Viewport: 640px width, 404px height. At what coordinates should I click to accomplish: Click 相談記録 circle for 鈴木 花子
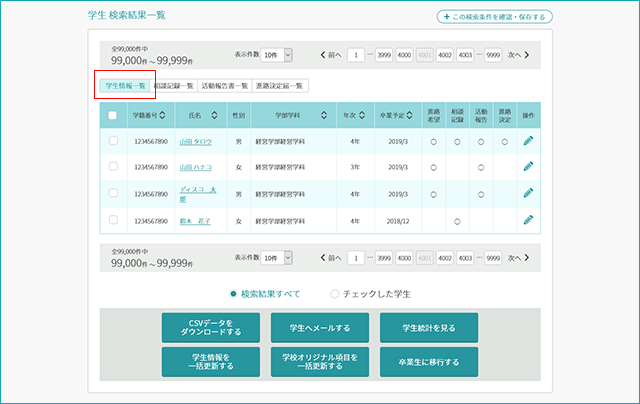click(457, 222)
